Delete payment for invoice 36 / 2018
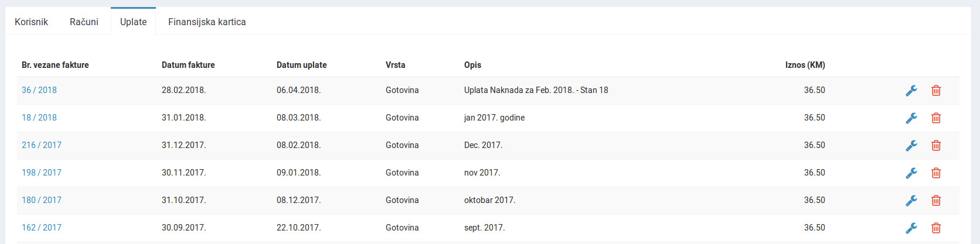 [x=936, y=91]
